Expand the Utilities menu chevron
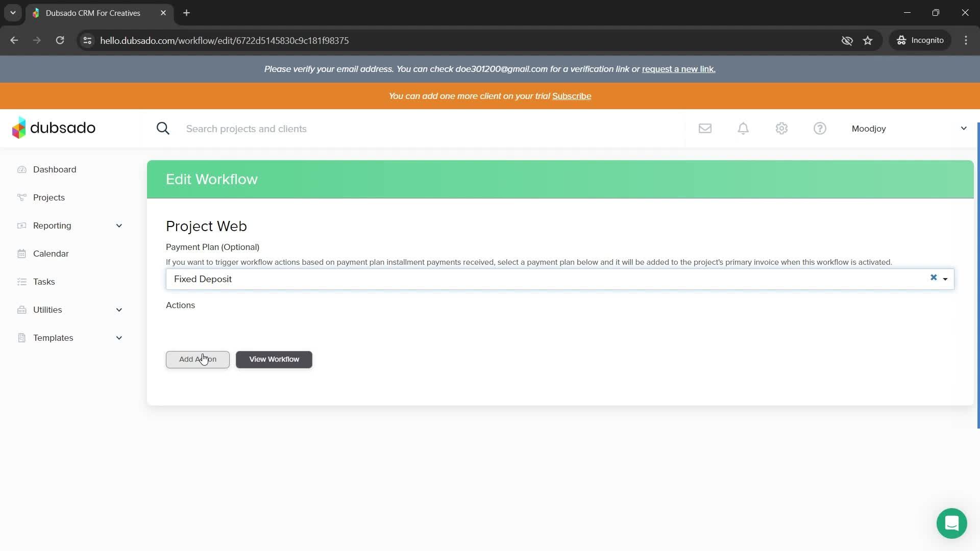This screenshot has height=551, width=980. coord(119,310)
